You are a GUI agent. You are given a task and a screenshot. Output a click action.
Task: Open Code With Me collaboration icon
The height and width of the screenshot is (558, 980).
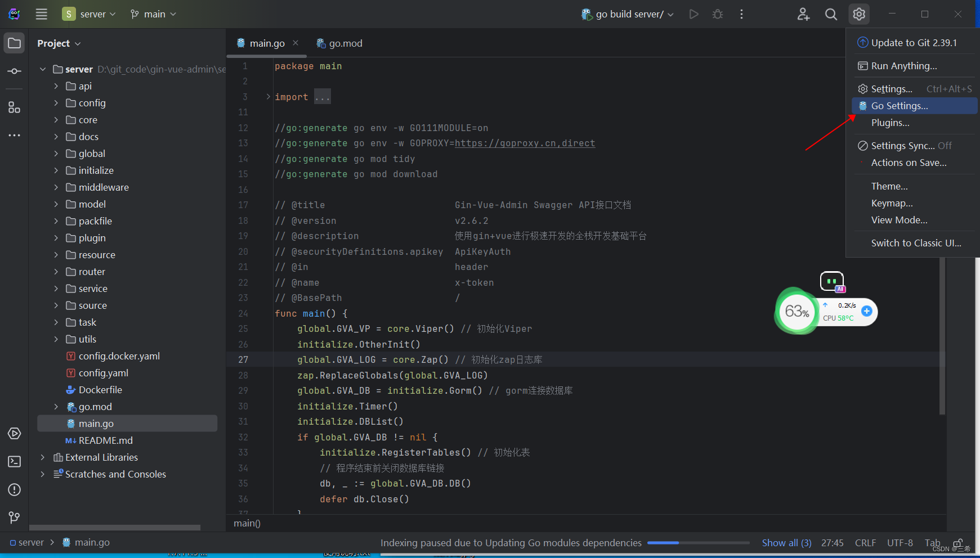pyautogui.click(x=803, y=14)
